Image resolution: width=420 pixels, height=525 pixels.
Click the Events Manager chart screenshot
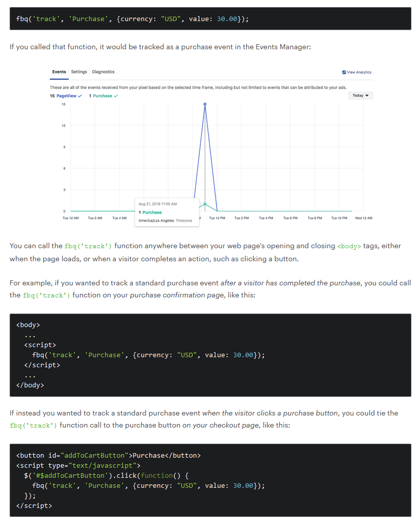tap(211, 147)
